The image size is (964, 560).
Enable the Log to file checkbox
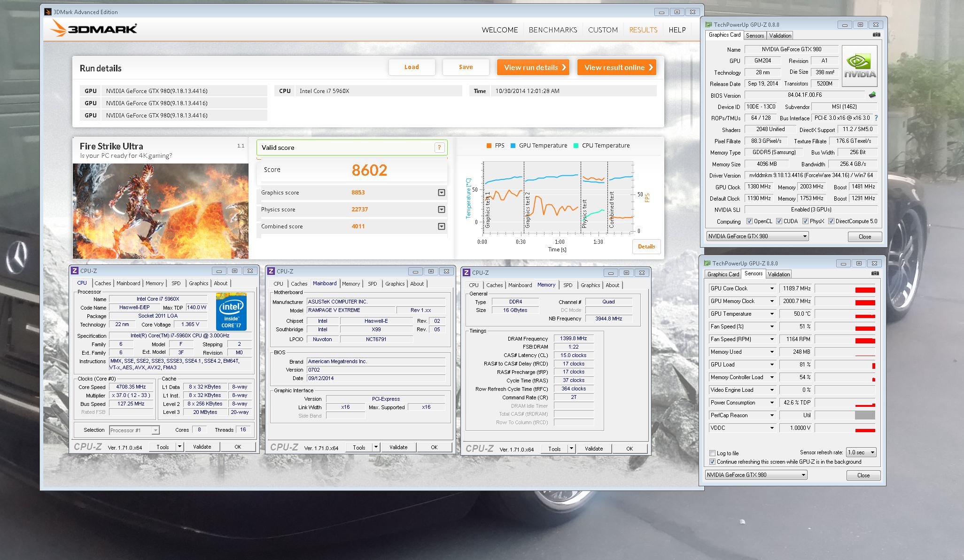tap(712, 453)
